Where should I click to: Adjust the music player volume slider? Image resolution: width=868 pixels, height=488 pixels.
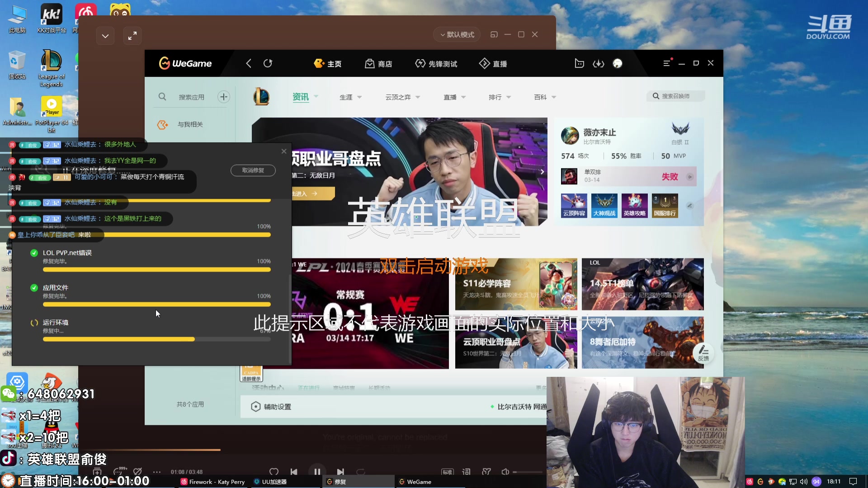528,472
